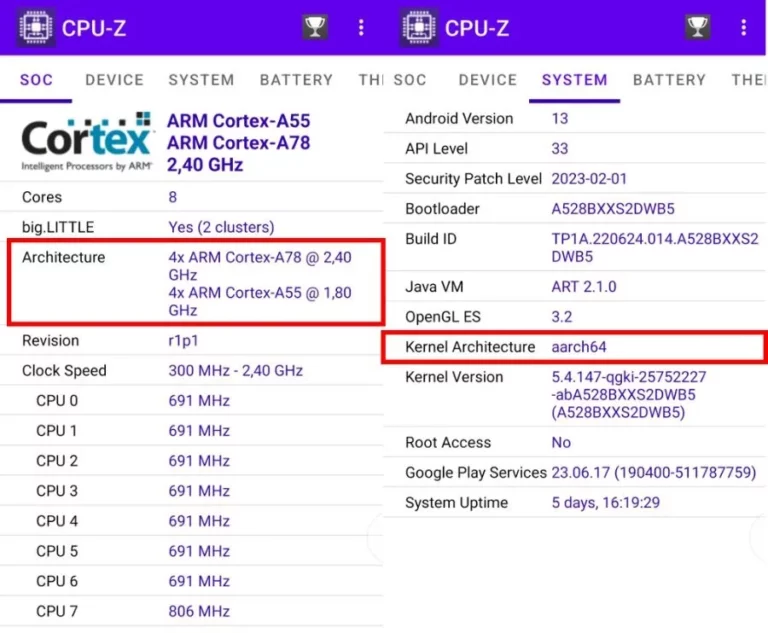Screen dimensions: 768x633
Task: Tap '4x ARM Cortex-A78 @ 2,40 GHz' text
Action: pos(260,266)
